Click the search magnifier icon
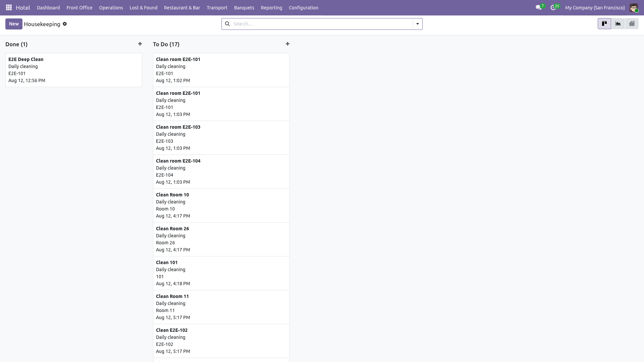This screenshot has height=362, width=644. coord(227,24)
